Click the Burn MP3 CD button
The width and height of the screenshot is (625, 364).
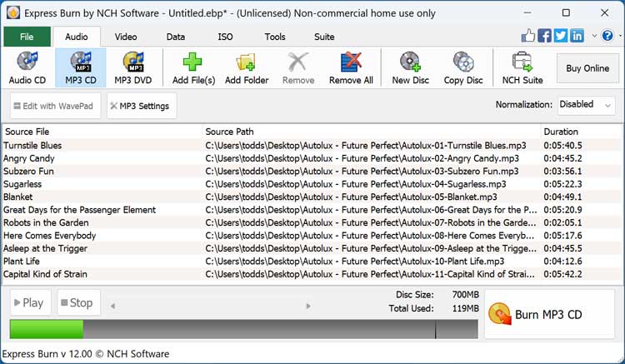549,314
